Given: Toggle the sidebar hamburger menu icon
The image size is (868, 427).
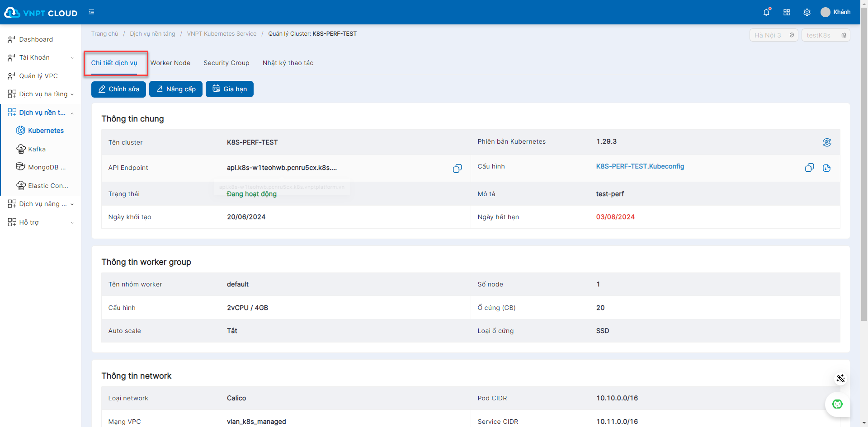Looking at the screenshot, I should click(91, 12).
